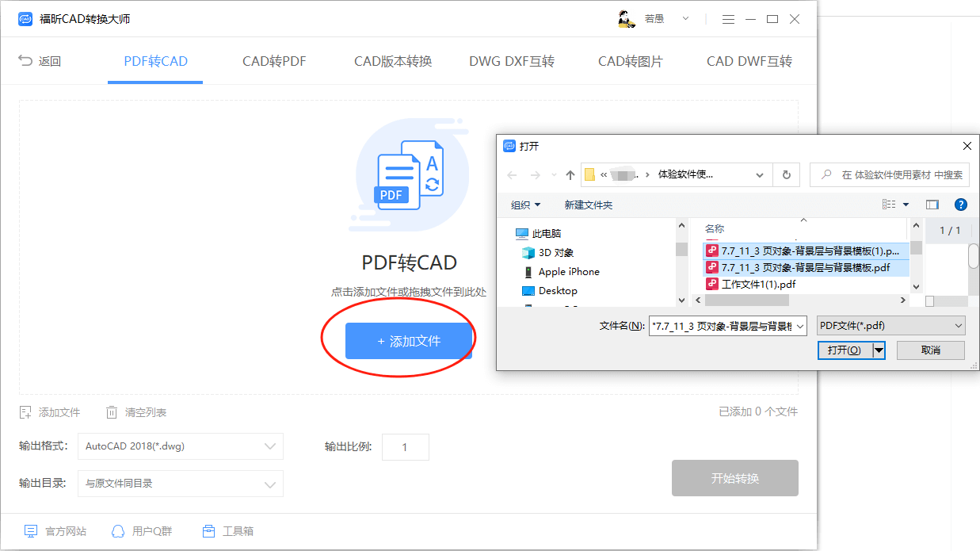
Task: Switch to the PDF转CAD tab
Action: (x=155, y=61)
